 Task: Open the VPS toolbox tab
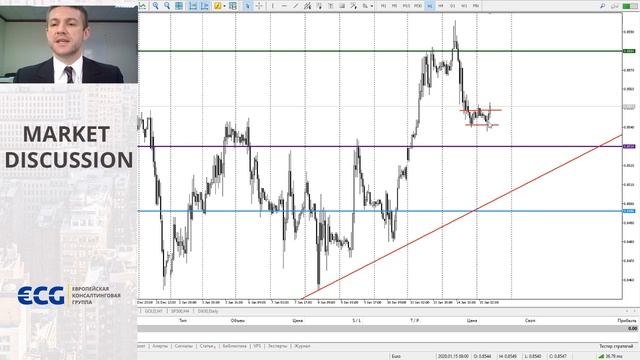(x=257, y=346)
